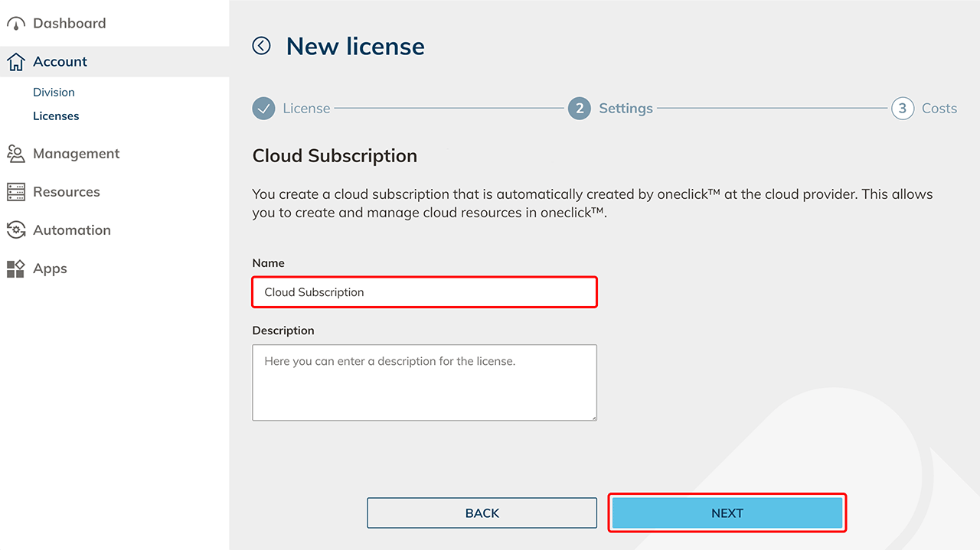Click the Resources server icon
The image size is (980, 550).
(16, 192)
